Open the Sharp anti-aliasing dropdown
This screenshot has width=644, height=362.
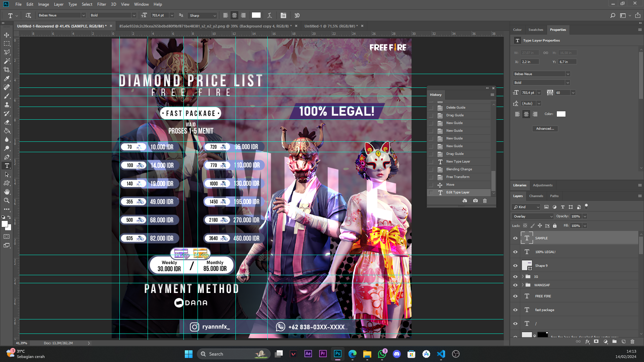tap(203, 15)
